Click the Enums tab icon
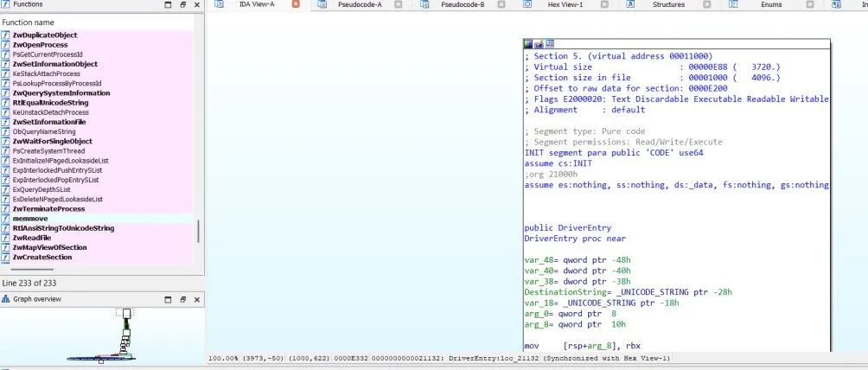The height and width of the screenshot is (370, 868). 733,3
